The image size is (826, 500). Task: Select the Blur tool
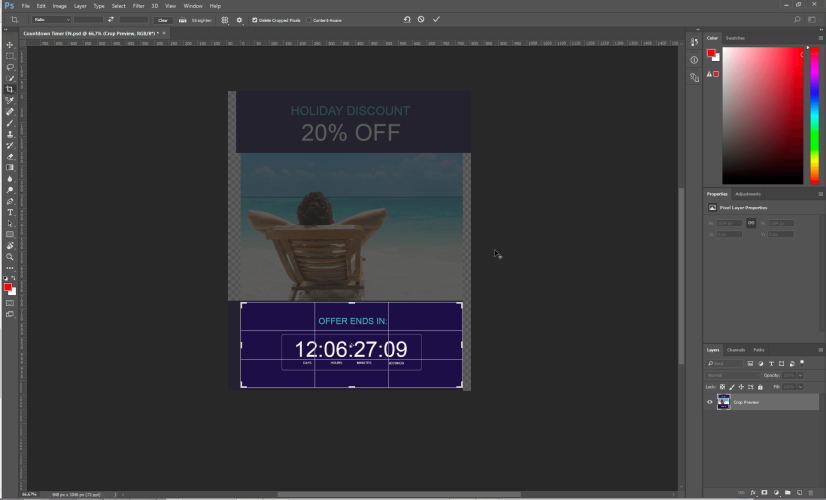coord(10,179)
